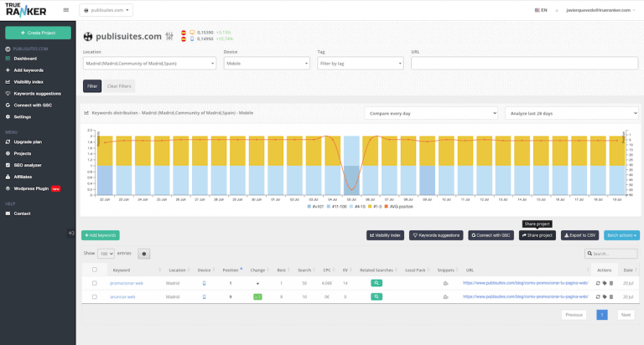Open the Show entries count dropdown
644x345 pixels.
(x=106, y=254)
